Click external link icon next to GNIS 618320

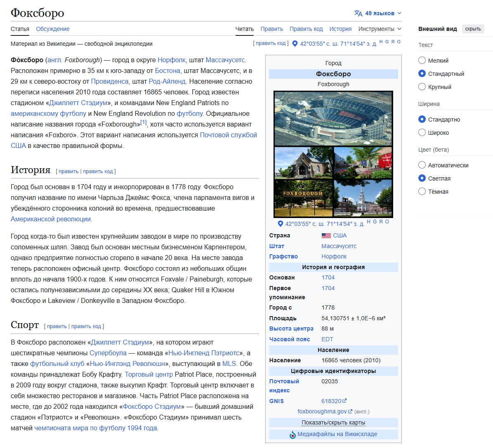tap(344, 401)
